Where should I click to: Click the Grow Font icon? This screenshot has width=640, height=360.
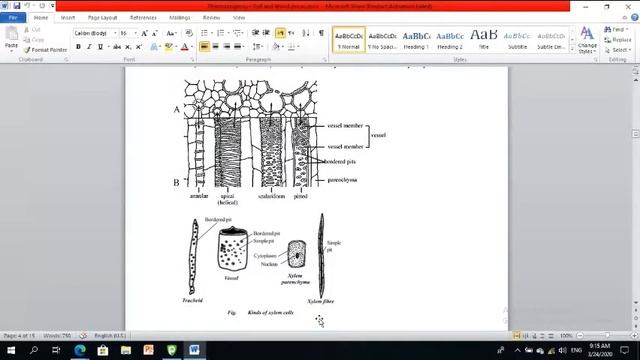coord(144,33)
